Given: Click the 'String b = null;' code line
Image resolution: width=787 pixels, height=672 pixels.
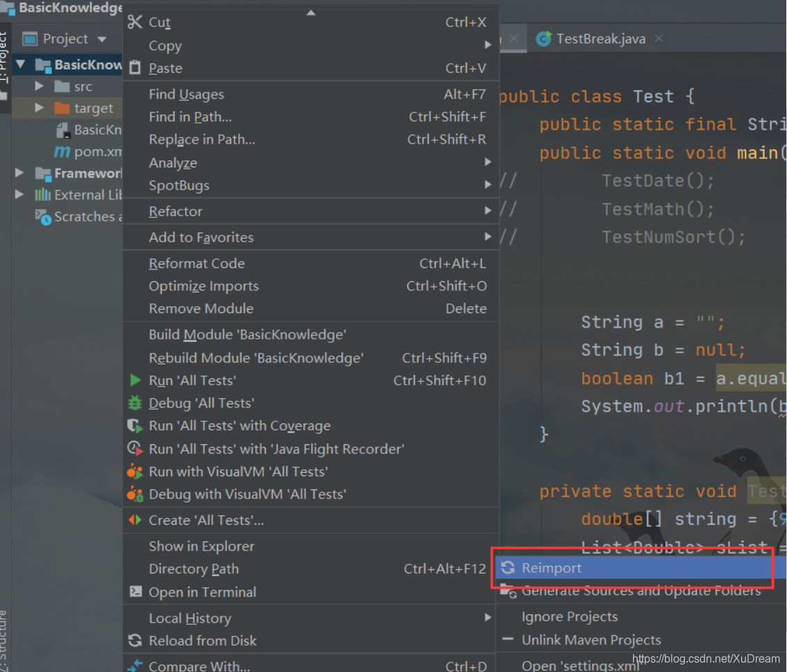Looking at the screenshot, I should tap(663, 350).
